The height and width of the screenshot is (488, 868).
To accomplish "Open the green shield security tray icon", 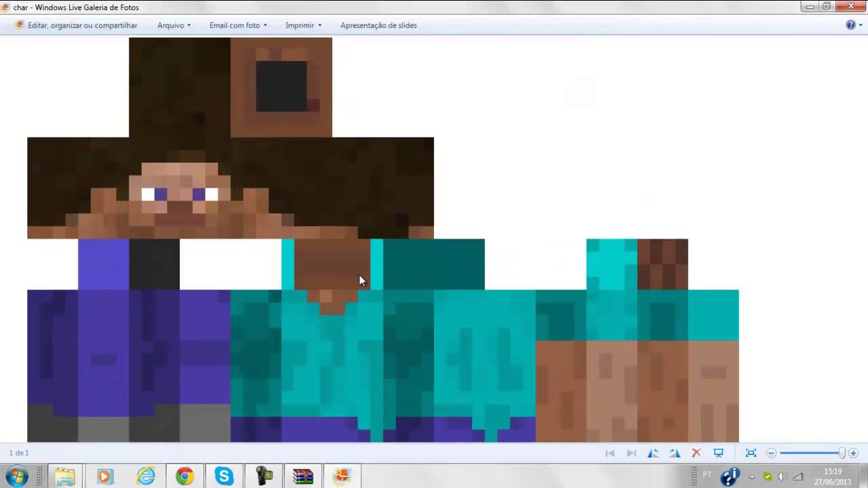I will coord(768,476).
